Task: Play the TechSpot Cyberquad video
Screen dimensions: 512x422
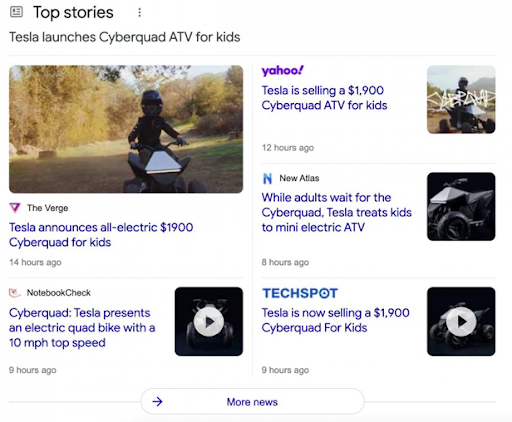Action: 461,321
